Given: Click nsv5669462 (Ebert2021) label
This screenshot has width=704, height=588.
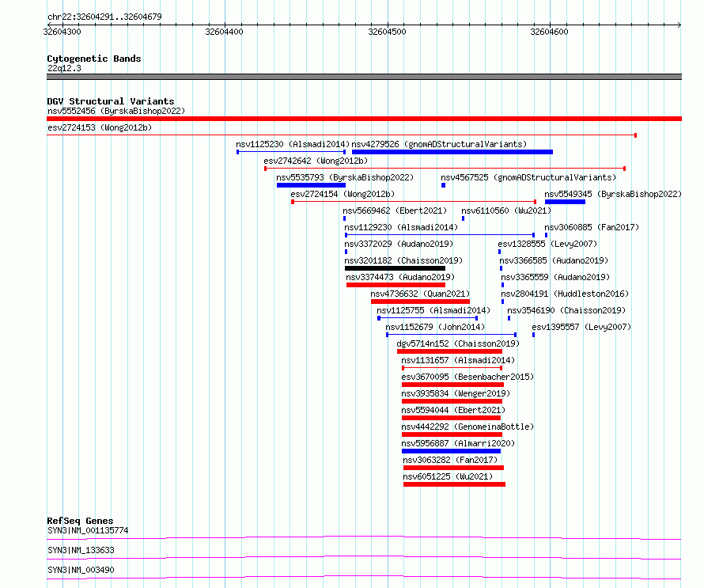Looking at the screenshot, I should [395, 211].
